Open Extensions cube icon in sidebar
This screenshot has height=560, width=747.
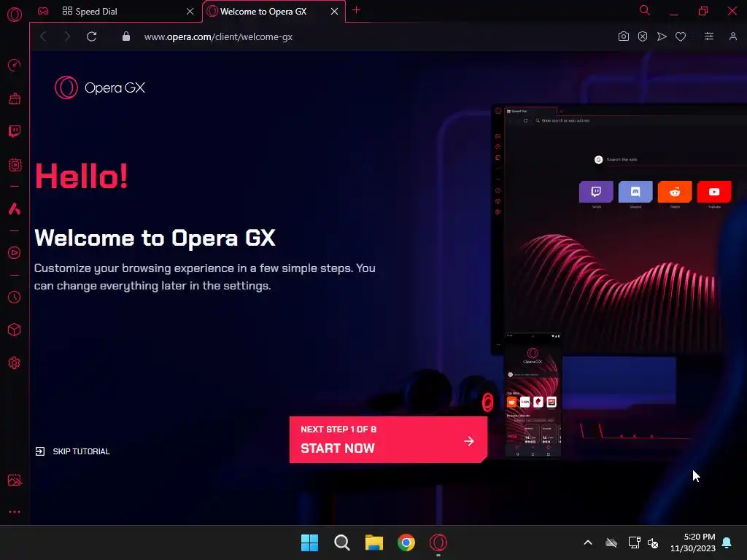click(x=15, y=330)
